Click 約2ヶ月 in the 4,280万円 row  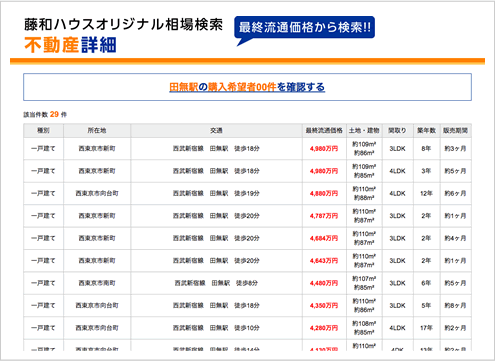click(x=455, y=328)
